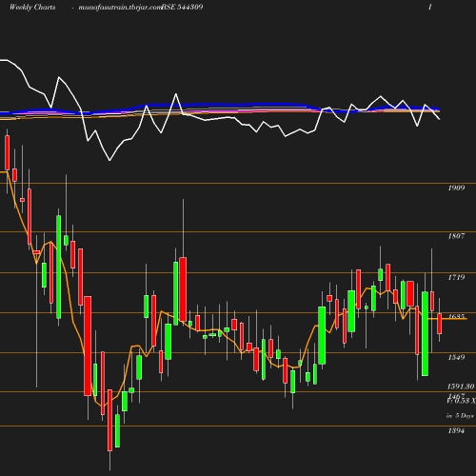Viewport: 476px width, 476px height.
Task: Select the 1807 price level label
Action: (x=456, y=236)
